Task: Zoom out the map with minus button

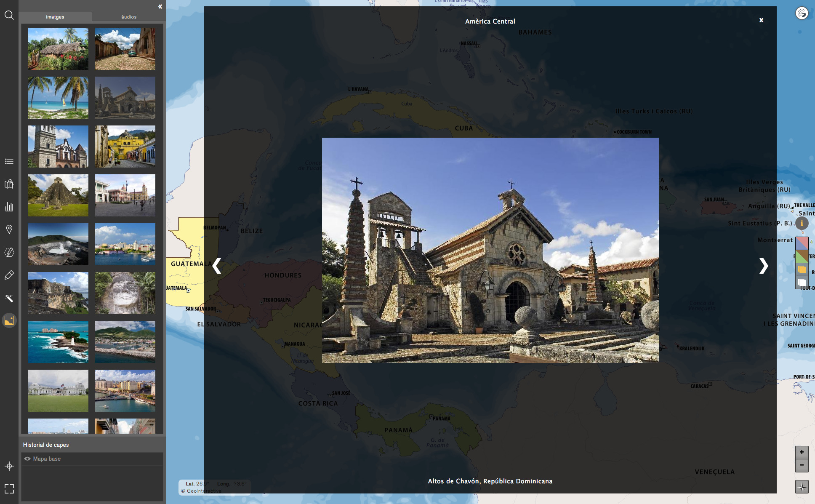Action: tap(802, 465)
